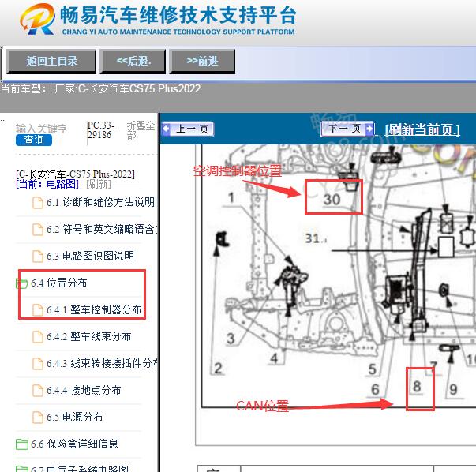Click the page icon beside 6.5
The image size is (476, 472).
click(x=38, y=418)
